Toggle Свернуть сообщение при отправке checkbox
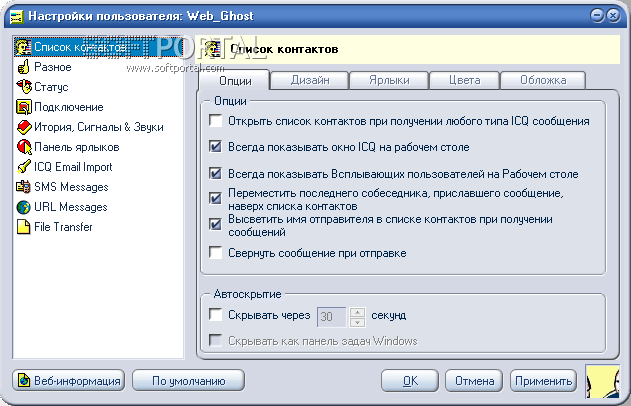Viewport: 631px width, 406px height. point(216,253)
